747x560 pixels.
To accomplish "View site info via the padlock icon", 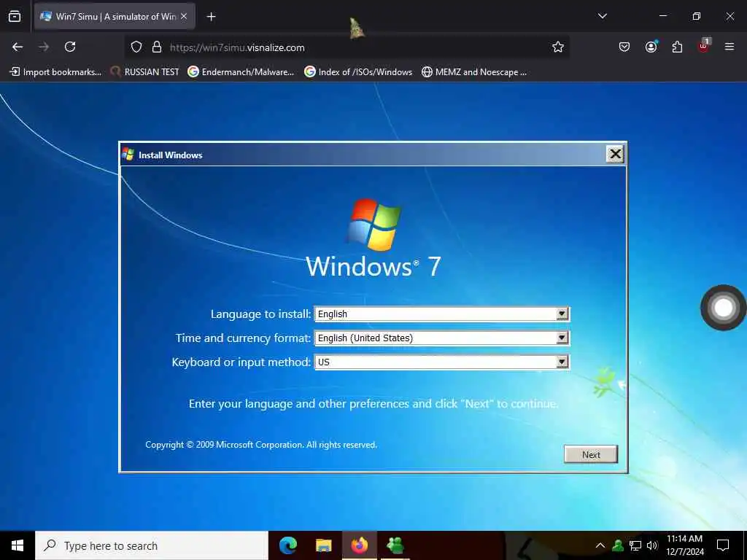I will point(157,47).
